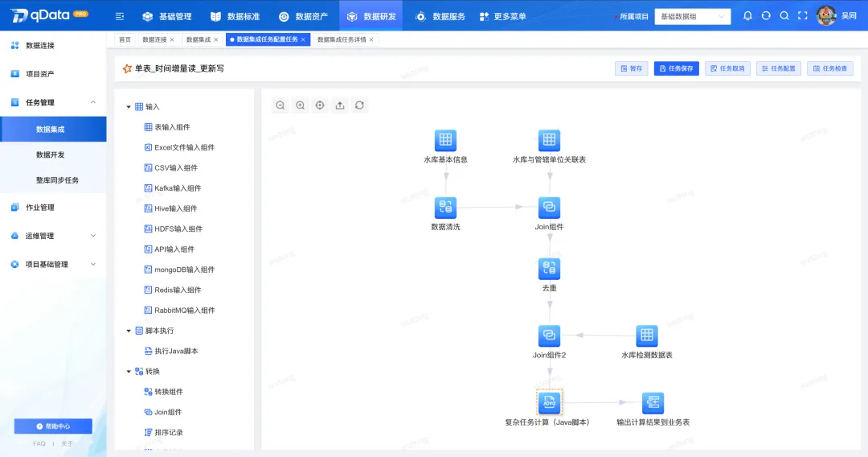Center the canvas with the locate icon
The height and width of the screenshot is (457, 868).
(x=320, y=105)
